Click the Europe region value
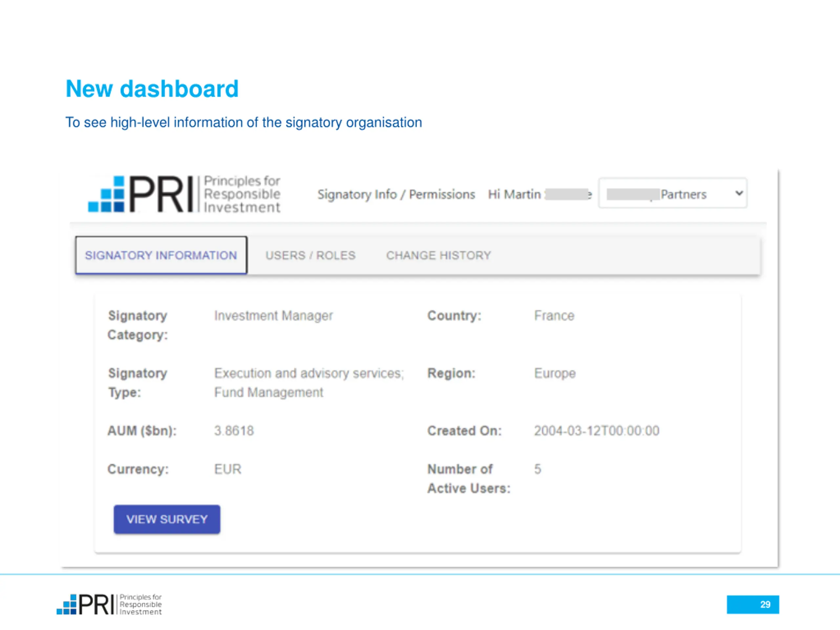Image resolution: width=840 pixels, height=630 pixels. click(555, 373)
